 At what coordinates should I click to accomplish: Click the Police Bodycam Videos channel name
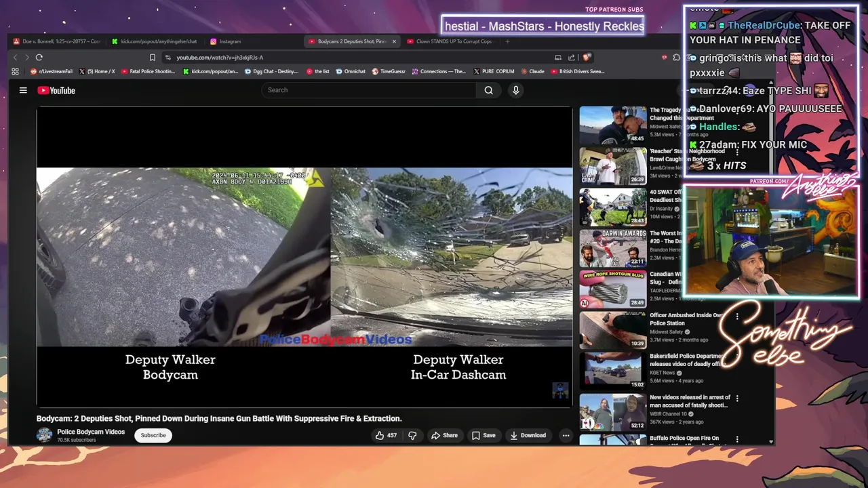91,432
